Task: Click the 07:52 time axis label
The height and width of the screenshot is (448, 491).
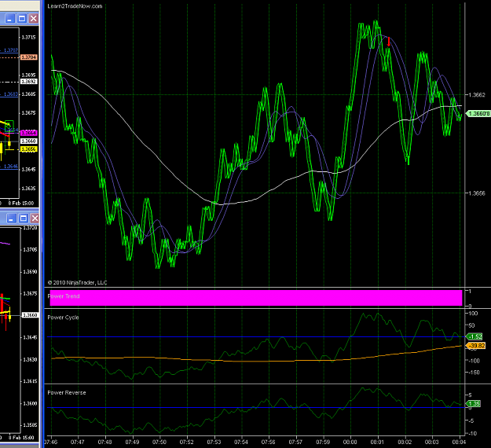Action: [x=186, y=442]
